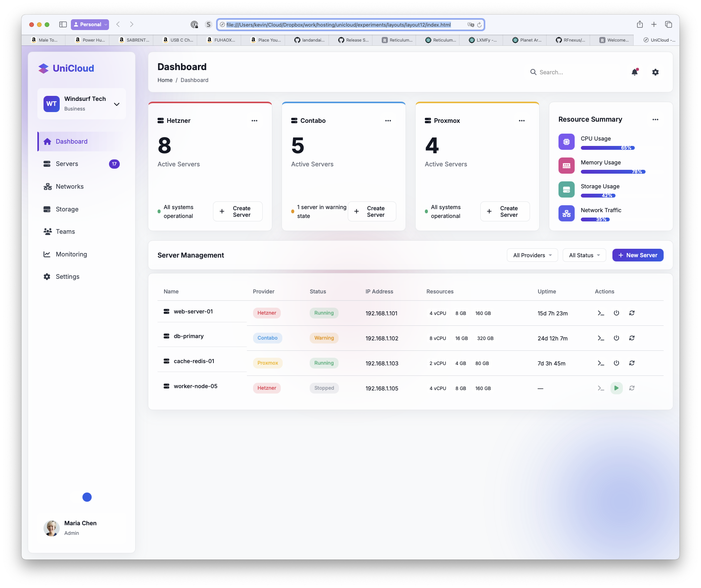Viewport: 701px width, 588px height.
Task: Click the New Server button
Action: pos(638,255)
